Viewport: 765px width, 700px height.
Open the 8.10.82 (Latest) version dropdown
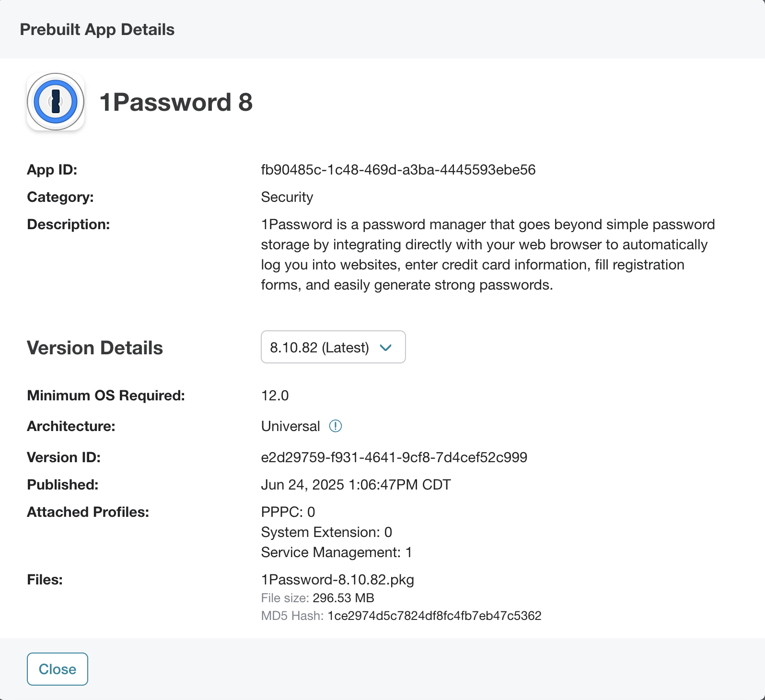pyautogui.click(x=333, y=347)
